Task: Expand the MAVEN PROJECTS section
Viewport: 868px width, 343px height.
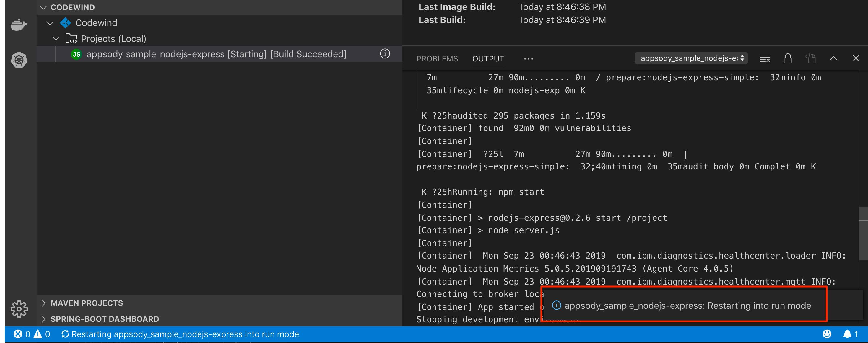Action: click(43, 303)
